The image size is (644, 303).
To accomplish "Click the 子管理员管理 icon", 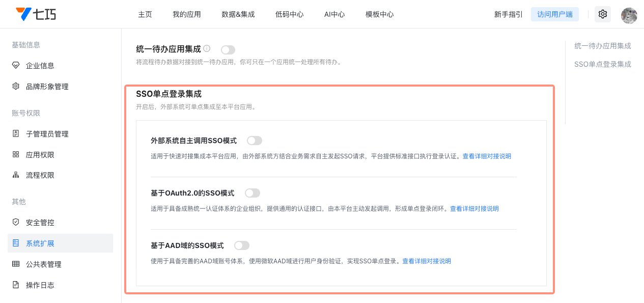I will (16, 134).
